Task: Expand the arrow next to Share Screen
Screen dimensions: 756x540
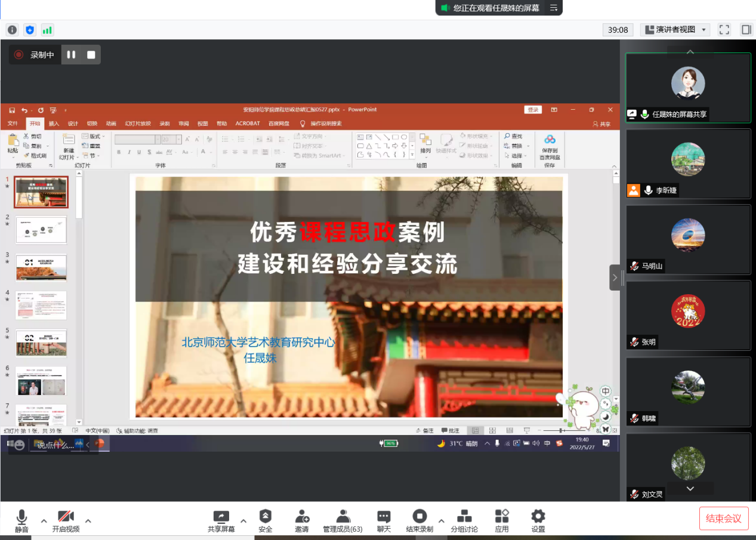Action: point(243,520)
